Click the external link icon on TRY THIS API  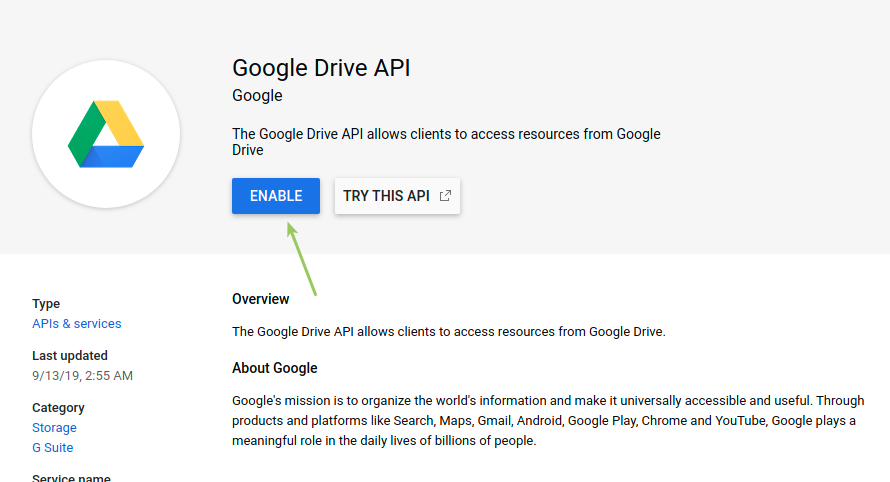coord(446,196)
